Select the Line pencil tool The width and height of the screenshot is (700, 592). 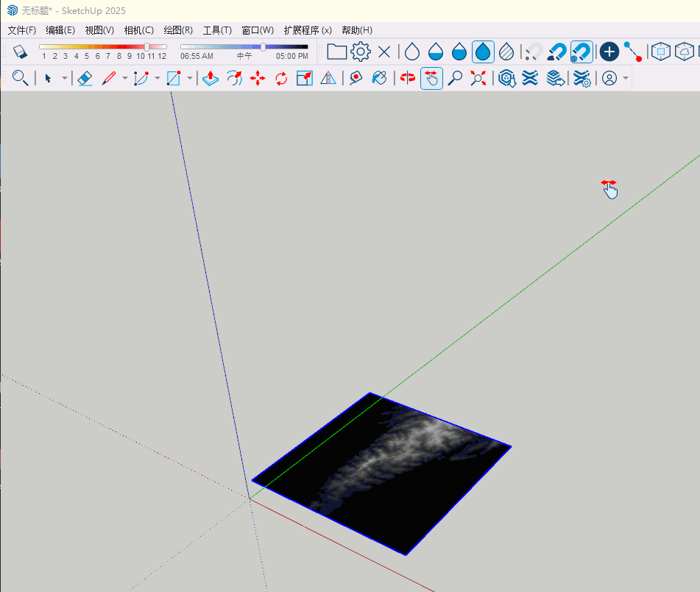[x=109, y=78]
